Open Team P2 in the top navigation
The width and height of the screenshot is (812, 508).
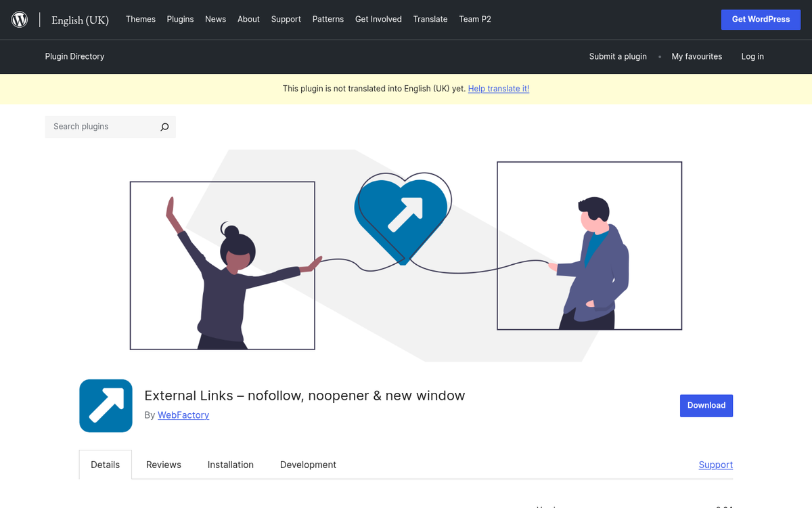pos(475,19)
